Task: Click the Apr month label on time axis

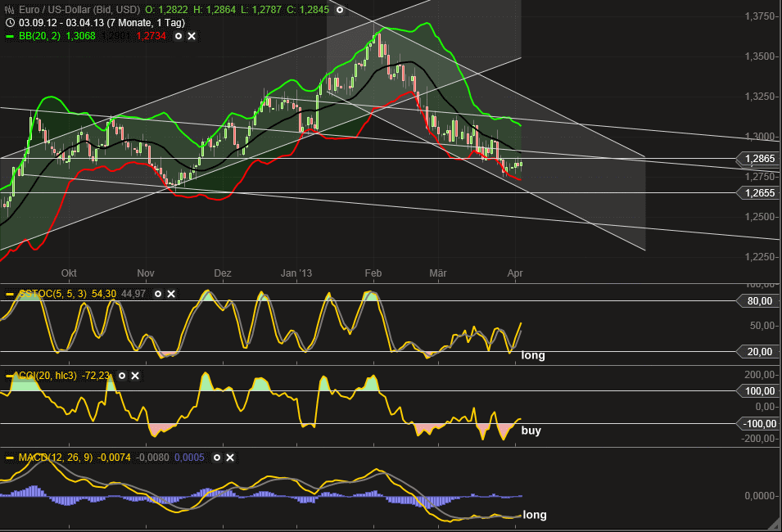Action: click(x=515, y=273)
